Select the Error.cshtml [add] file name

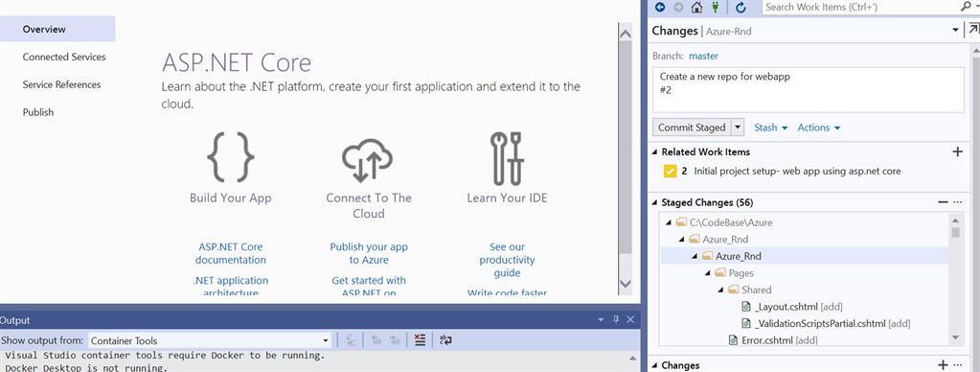click(x=780, y=340)
